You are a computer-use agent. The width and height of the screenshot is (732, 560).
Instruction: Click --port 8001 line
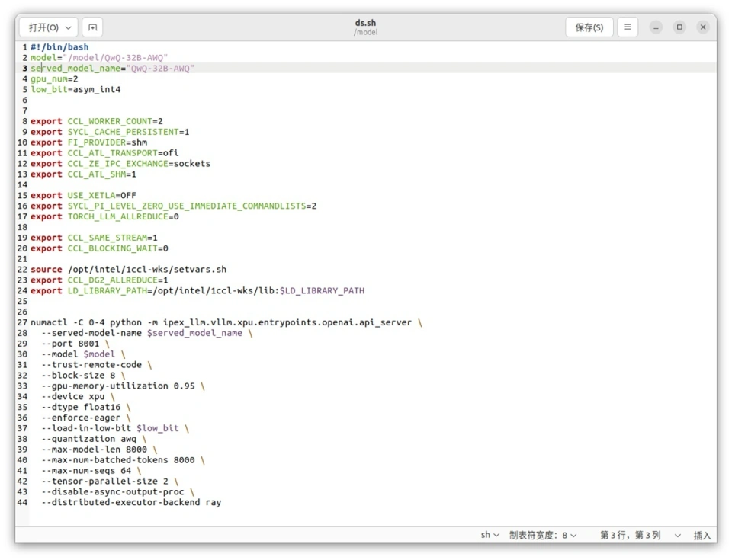coord(75,344)
